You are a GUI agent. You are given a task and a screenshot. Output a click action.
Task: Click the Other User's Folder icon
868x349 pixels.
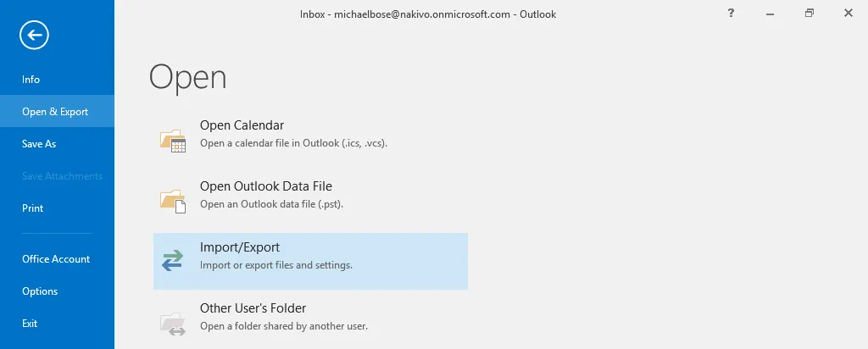[173, 322]
